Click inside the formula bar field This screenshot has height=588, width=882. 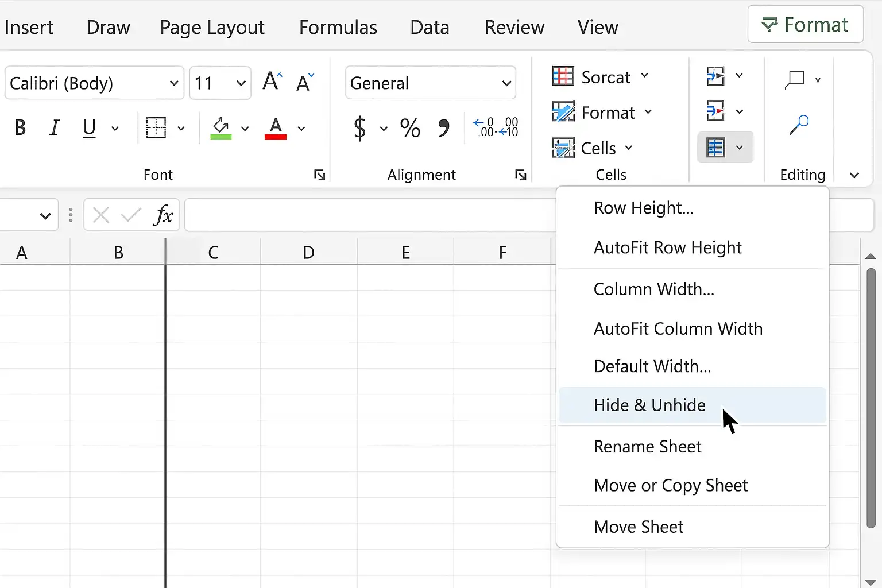(370, 215)
